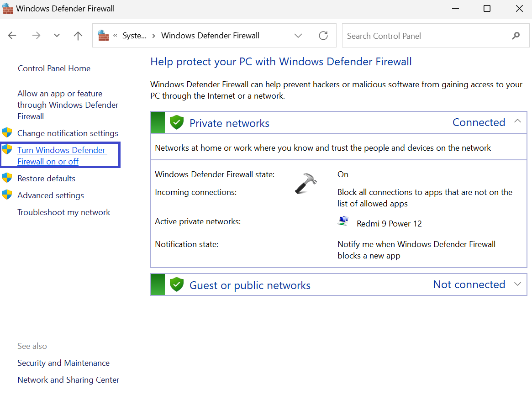Go up one folder level arrow

[78, 36]
